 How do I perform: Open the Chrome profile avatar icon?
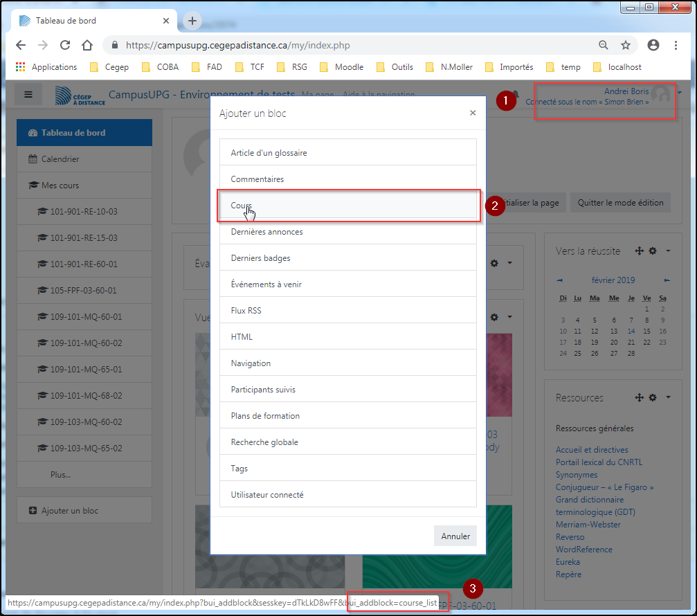pyautogui.click(x=653, y=45)
